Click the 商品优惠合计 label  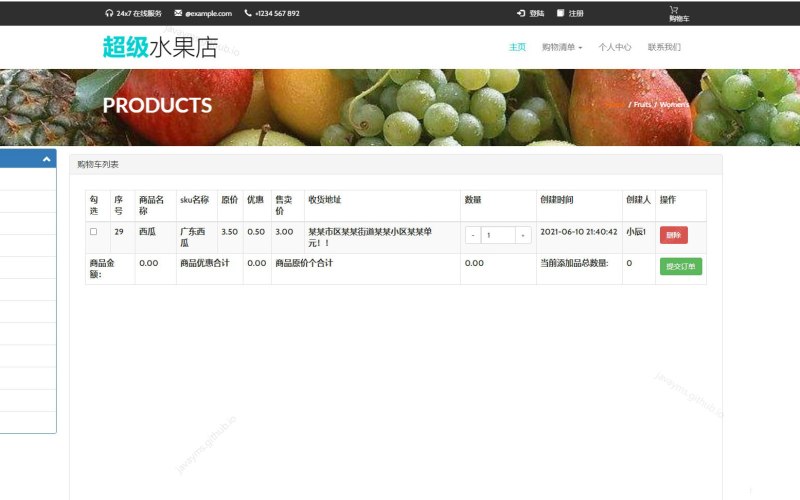[x=205, y=263]
